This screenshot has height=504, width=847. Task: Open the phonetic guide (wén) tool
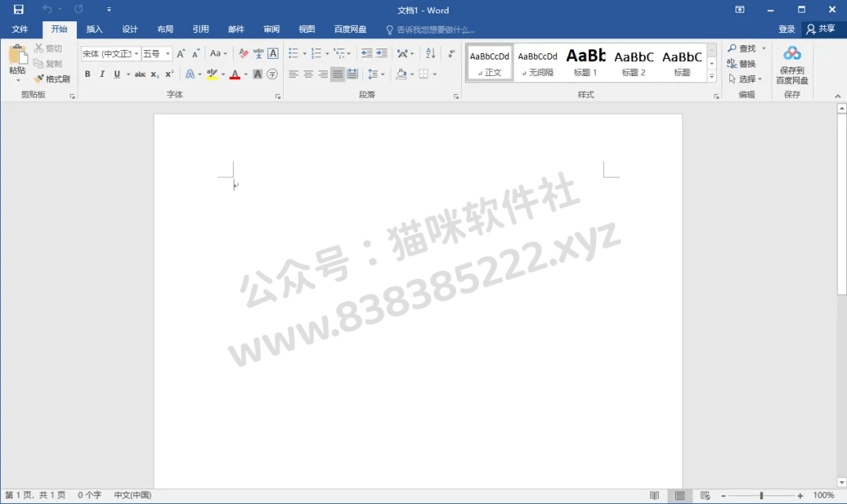click(x=258, y=53)
